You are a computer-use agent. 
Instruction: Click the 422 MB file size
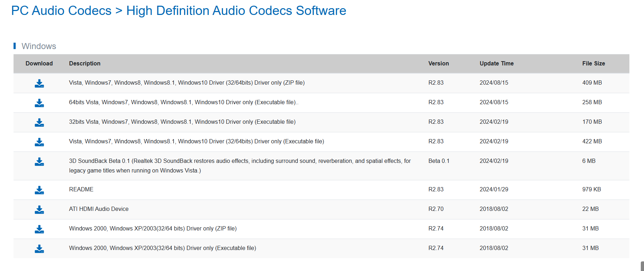(x=592, y=141)
